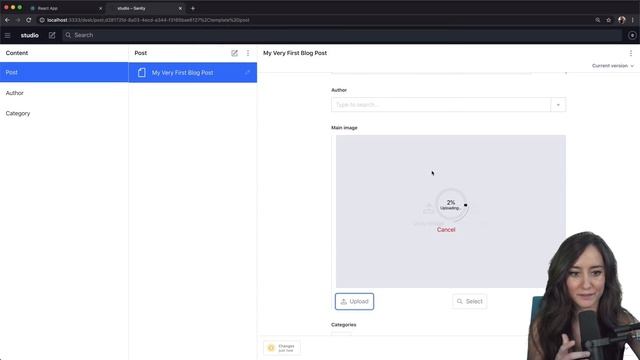Expand the Author dropdown arrow

point(558,105)
